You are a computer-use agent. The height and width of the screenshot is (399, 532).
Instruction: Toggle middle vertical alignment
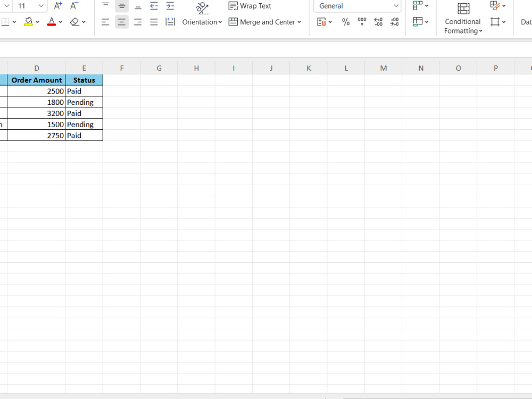coord(121,6)
